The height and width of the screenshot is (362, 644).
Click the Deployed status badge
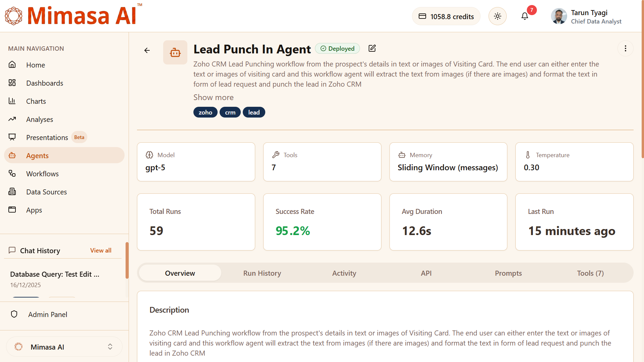coord(337,49)
